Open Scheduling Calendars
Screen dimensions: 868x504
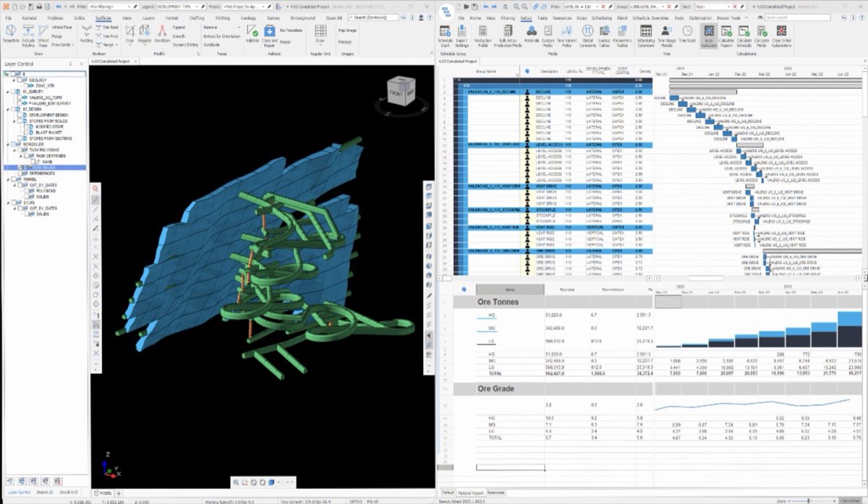pos(646,35)
